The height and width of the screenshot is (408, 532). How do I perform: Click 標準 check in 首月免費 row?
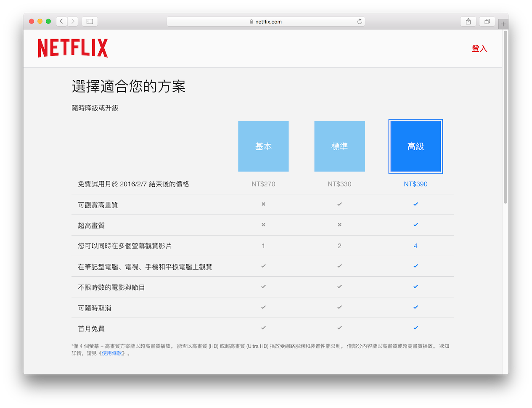(x=339, y=328)
